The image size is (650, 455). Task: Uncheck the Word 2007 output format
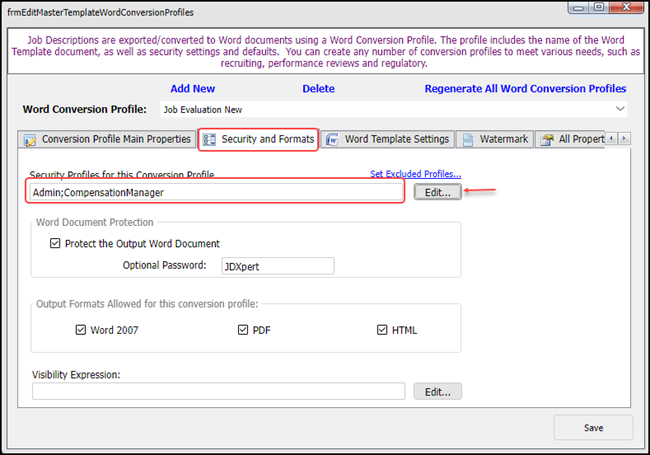tap(80, 330)
